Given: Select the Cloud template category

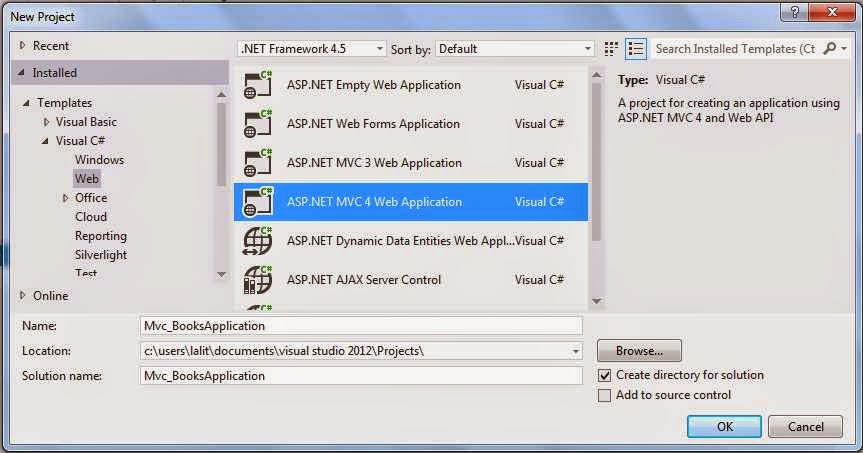Looking at the screenshot, I should (x=91, y=217).
